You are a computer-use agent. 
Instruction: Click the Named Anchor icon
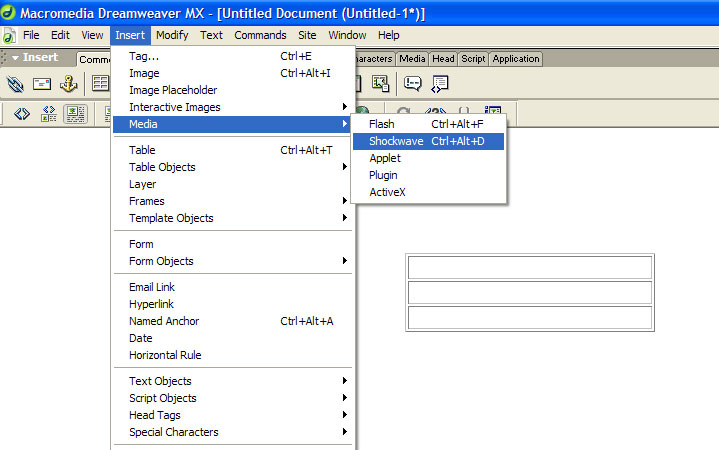click(x=68, y=84)
